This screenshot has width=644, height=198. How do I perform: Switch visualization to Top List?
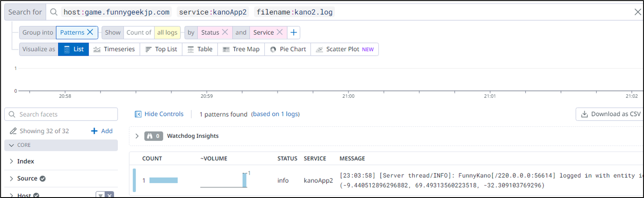point(161,49)
